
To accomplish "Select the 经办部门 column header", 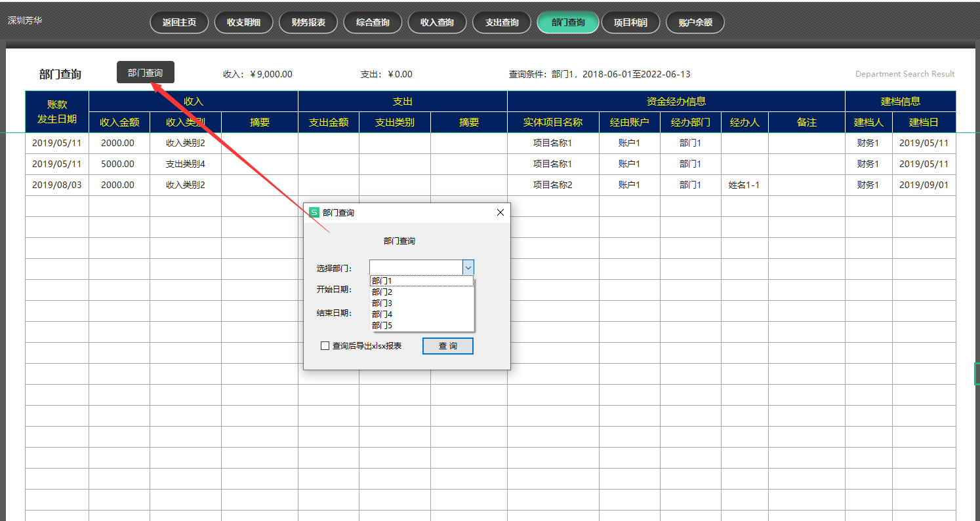I will coord(691,123).
